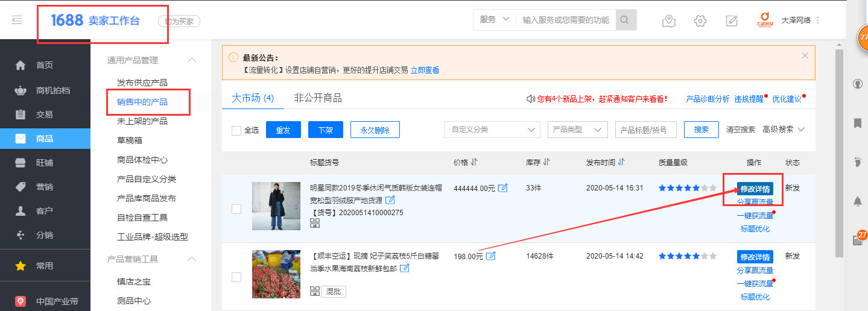Image resolution: width=868 pixels, height=311 pixels.
Task: Select the 商品 sidebar item
Action: 45,139
